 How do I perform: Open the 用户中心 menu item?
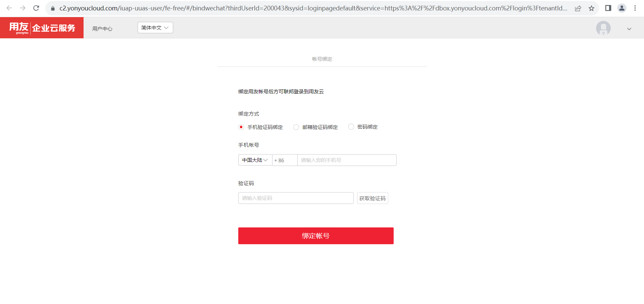coord(102,29)
